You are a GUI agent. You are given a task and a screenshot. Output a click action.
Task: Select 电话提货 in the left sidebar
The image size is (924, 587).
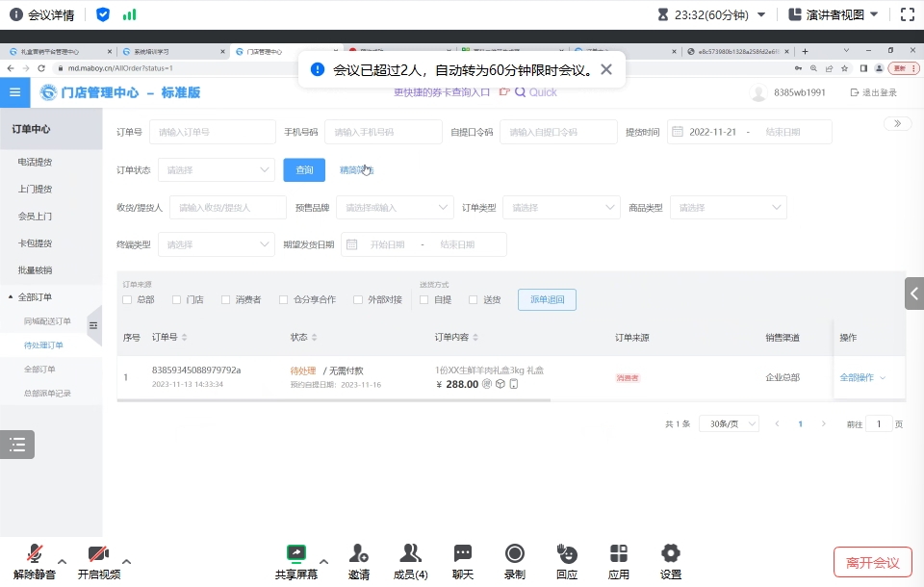pos(36,163)
